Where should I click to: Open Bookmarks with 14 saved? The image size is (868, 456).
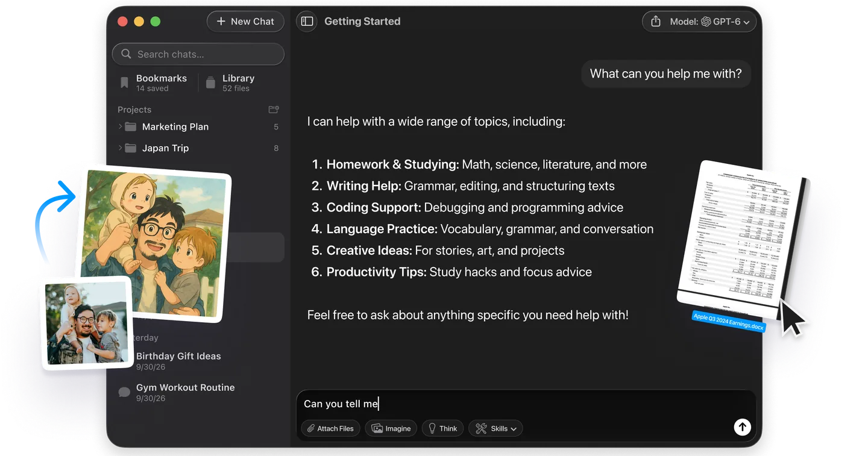(154, 83)
